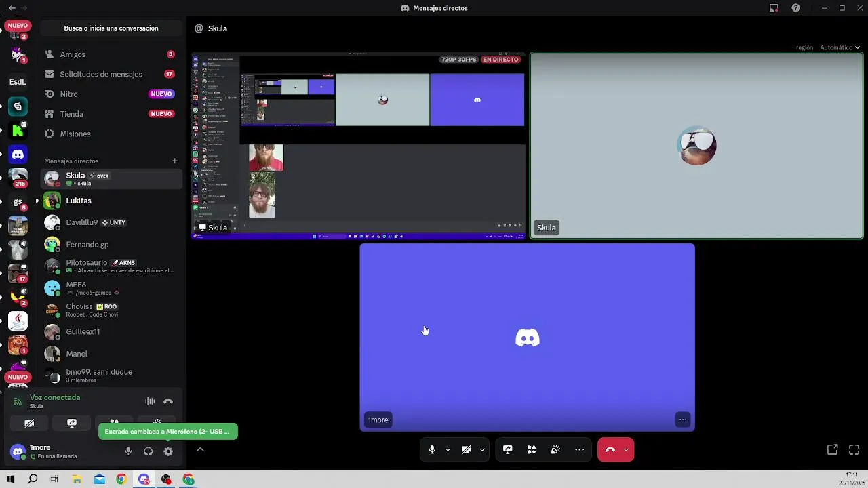This screenshot has width=868, height=488.
Task: Open the soundboard from the call bar
Action: click(555, 449)
